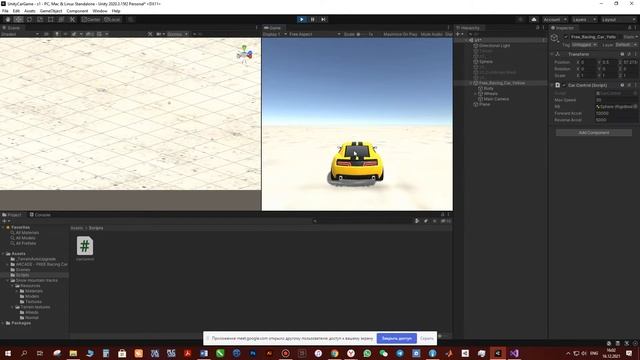Select the Move tool
This screenshot has width=640, height=360.
tap(18, 19)
